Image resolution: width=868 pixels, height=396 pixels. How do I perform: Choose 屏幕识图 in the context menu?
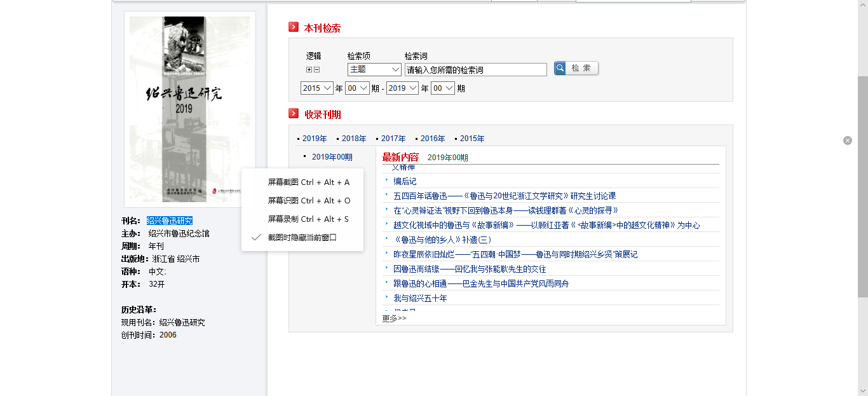308,201
